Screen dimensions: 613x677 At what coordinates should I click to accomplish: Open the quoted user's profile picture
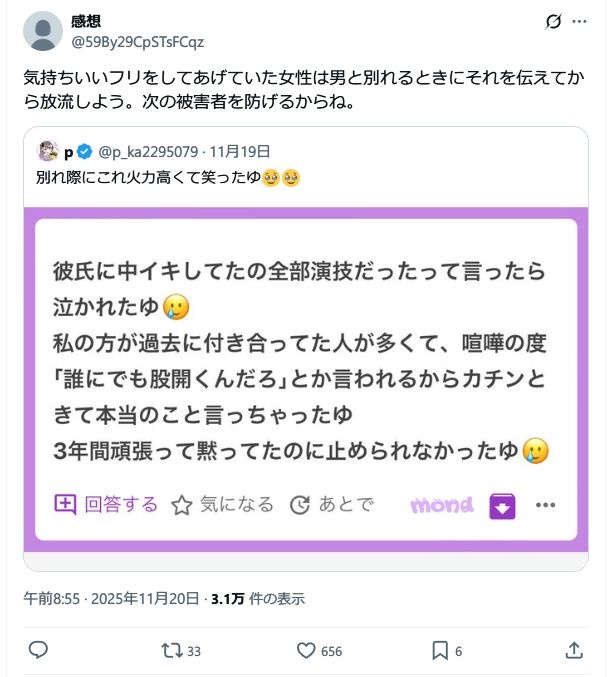[x=47, y=152]
